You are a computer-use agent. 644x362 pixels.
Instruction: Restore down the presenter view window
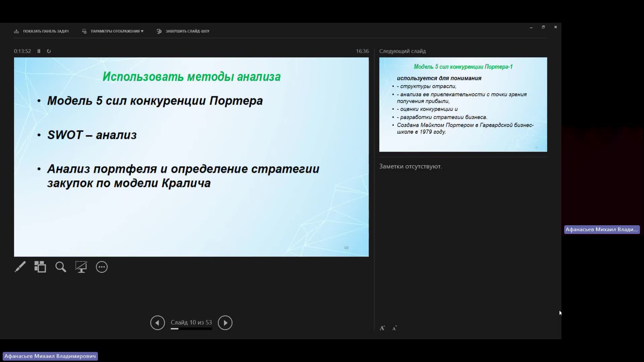click(x=543, y=27)
